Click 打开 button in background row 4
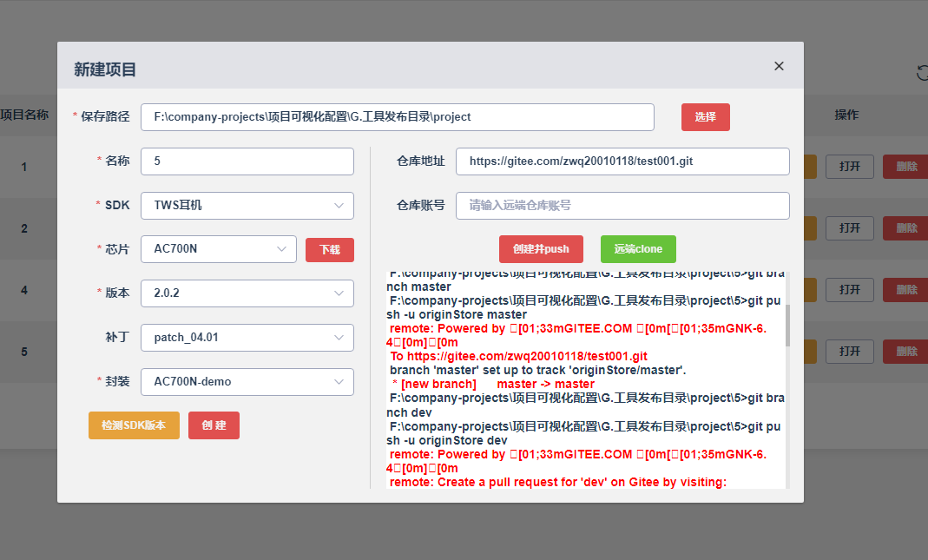The image size is (928, 560). coord(850,290)
